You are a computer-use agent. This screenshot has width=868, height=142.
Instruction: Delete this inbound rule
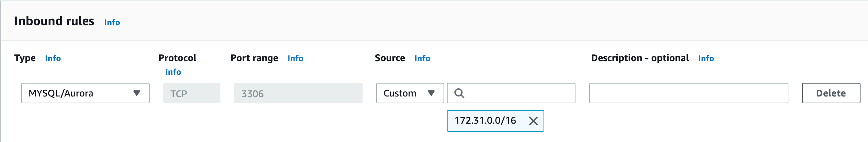click(831, 93)
